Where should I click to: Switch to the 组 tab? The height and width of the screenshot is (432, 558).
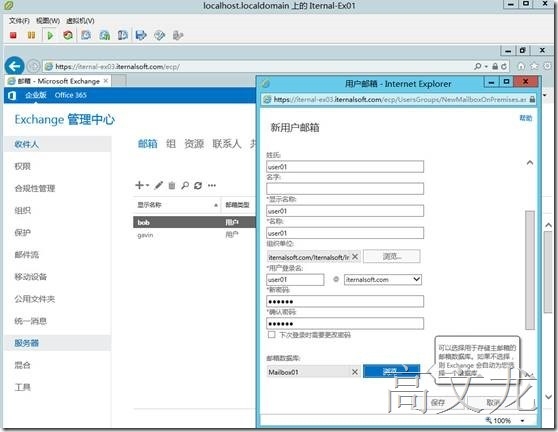(171, 143)
